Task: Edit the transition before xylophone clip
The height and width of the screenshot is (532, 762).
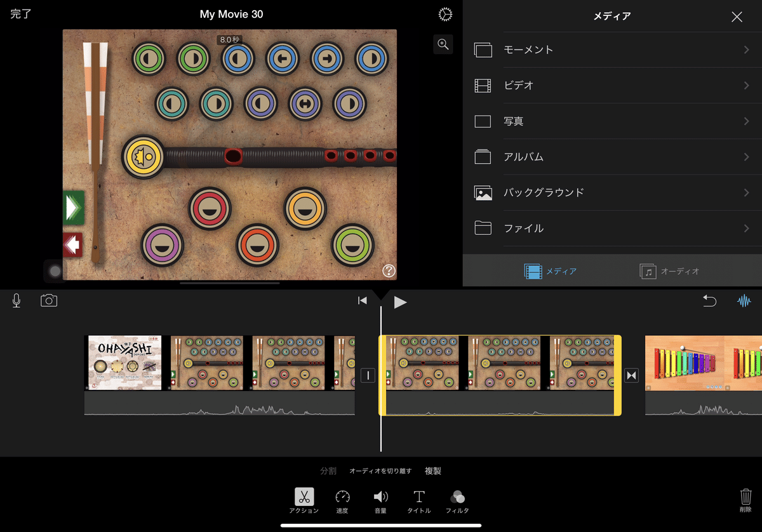Action: click(x=631, y=375)
